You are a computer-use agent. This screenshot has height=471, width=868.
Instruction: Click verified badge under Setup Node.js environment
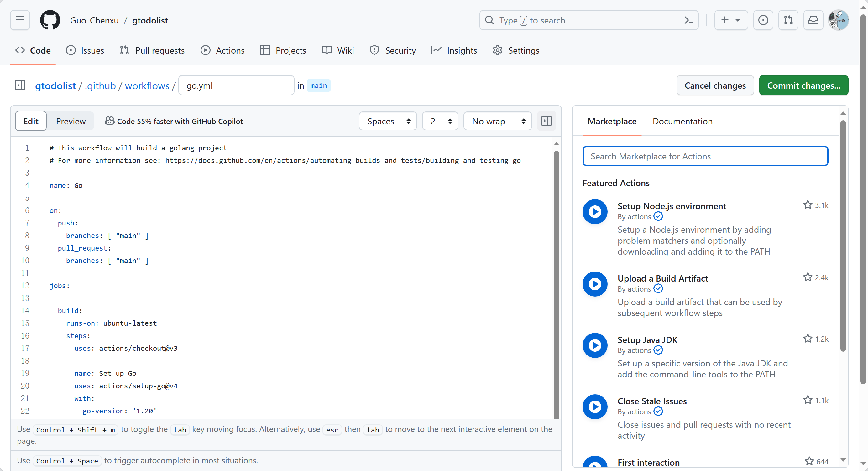coord(658,216)
